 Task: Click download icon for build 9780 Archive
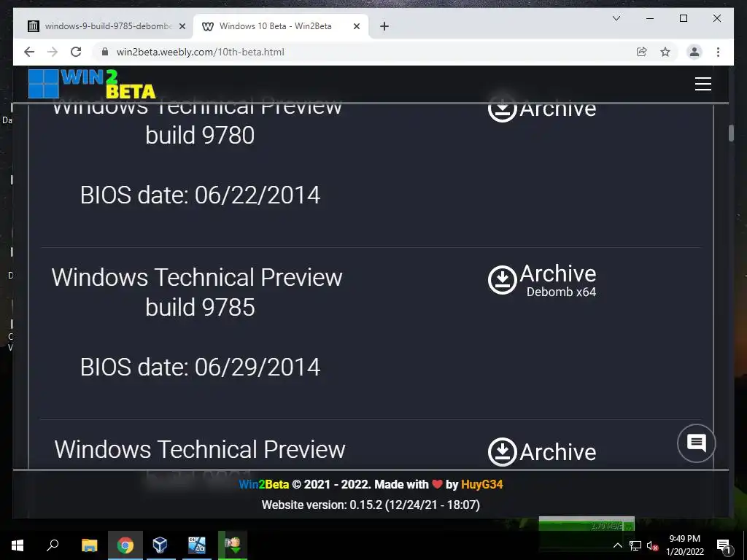tap(502, 109)
